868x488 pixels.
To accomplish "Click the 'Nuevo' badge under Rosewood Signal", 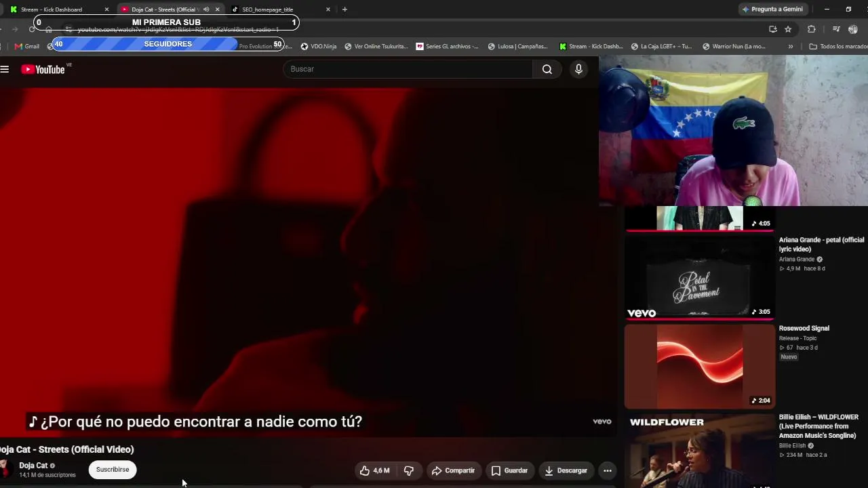I will coord(789,357).
